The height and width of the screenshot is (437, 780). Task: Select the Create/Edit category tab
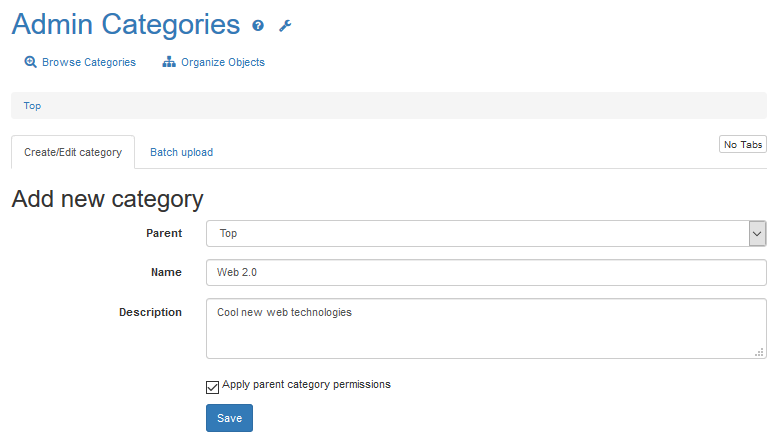(73, 152)
